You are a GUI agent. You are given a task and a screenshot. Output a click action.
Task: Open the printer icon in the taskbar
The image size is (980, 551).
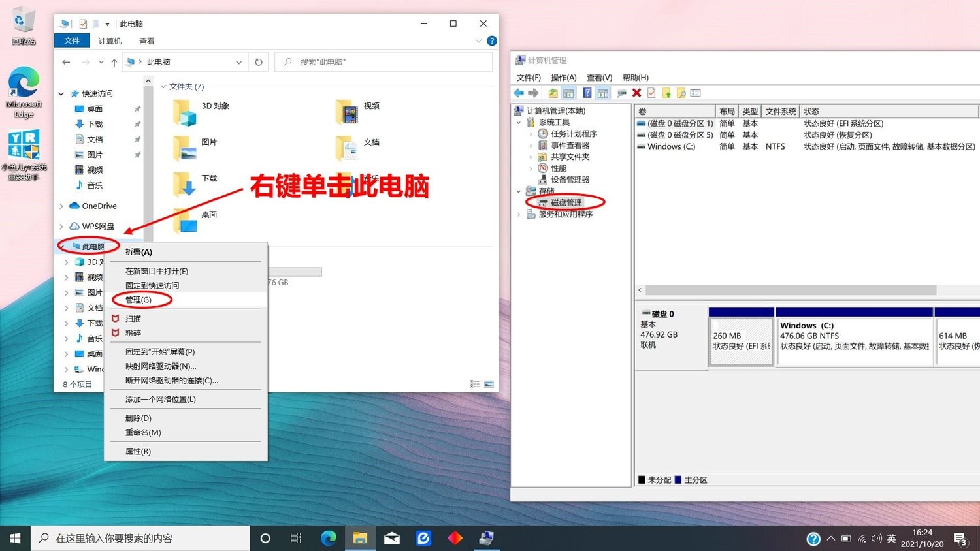(x=487, y=538)
